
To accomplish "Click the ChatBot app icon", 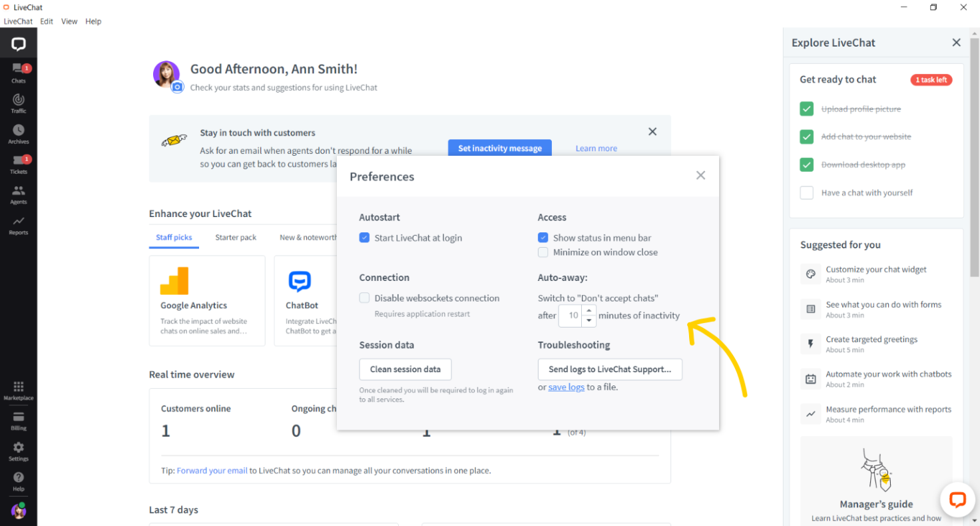I will pos(300,281).
